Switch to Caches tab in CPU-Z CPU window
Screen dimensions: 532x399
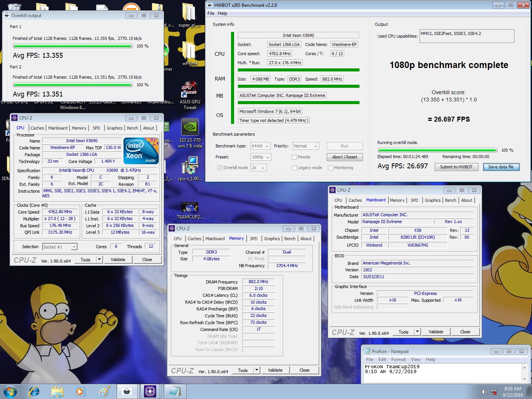(x=37, y=128)
